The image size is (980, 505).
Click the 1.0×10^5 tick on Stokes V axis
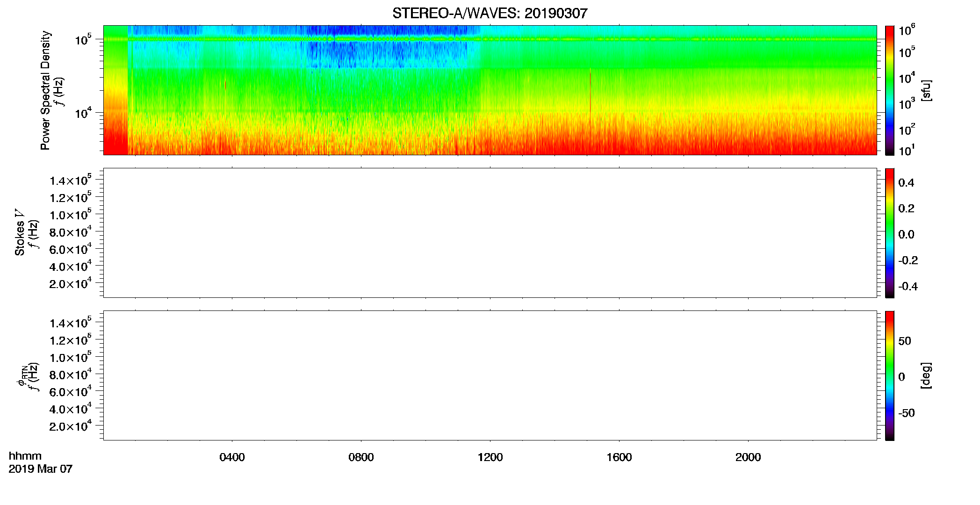click(71, 215)
